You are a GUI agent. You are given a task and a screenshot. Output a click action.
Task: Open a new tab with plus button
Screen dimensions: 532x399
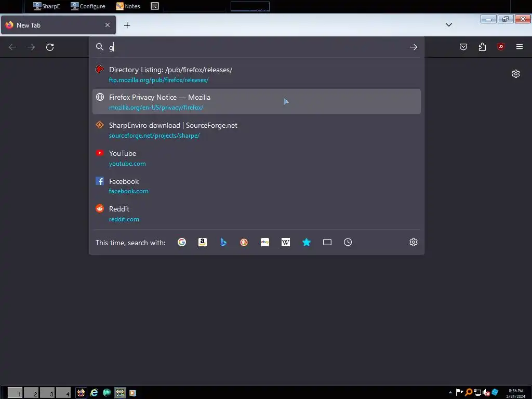pos(127,25)
